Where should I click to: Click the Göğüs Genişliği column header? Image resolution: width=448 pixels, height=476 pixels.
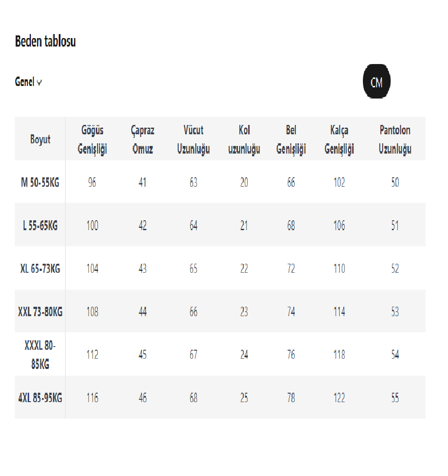pyautogui.click(x=92, y=139)
